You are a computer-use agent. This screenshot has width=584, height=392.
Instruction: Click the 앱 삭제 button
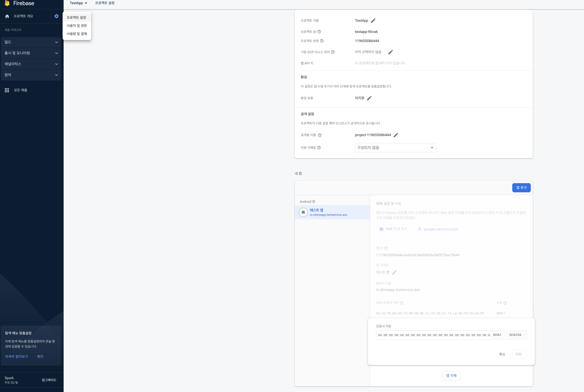tap(451, 375)
